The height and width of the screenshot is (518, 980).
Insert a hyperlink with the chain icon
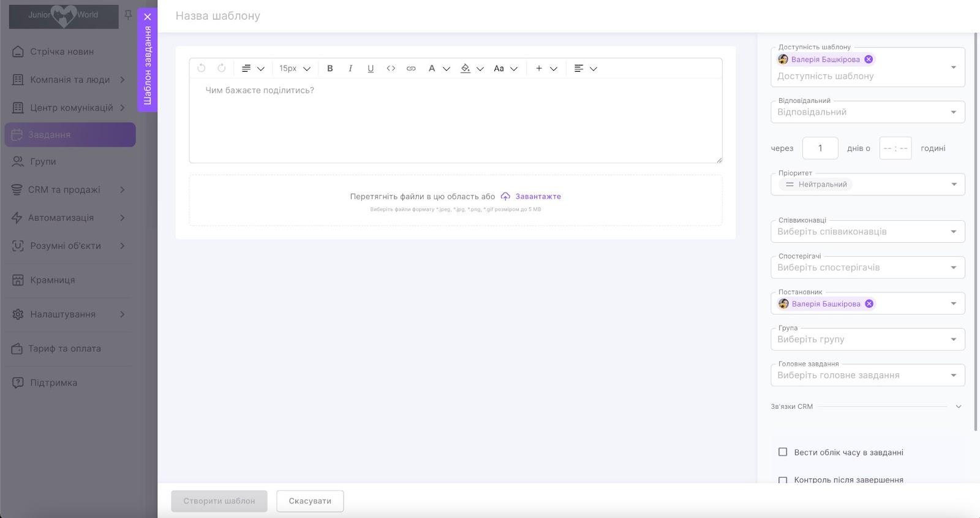[x=411, y=69]
